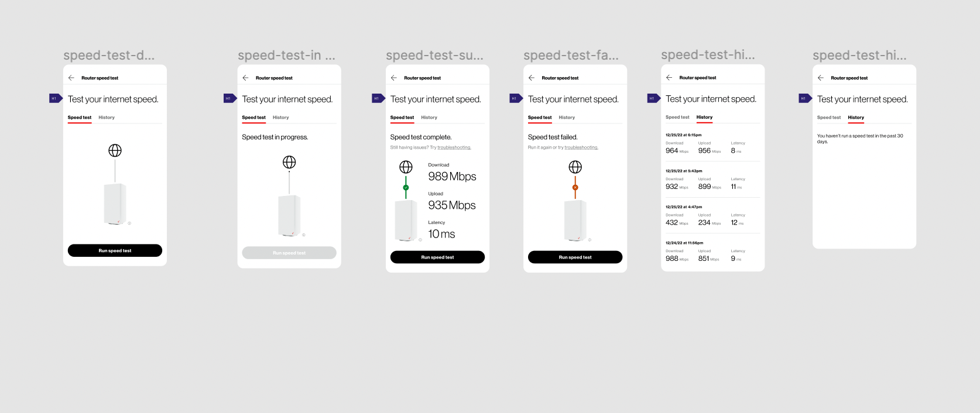The height and width of the screenshot is (413, 980).
Task: Click back arrow in the Speed test failed screen
Action: pos(532,78)
